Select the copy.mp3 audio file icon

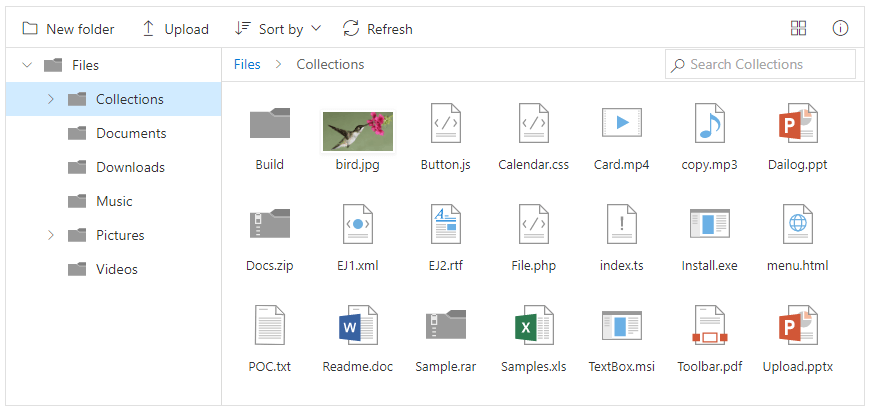click(709, 124)
